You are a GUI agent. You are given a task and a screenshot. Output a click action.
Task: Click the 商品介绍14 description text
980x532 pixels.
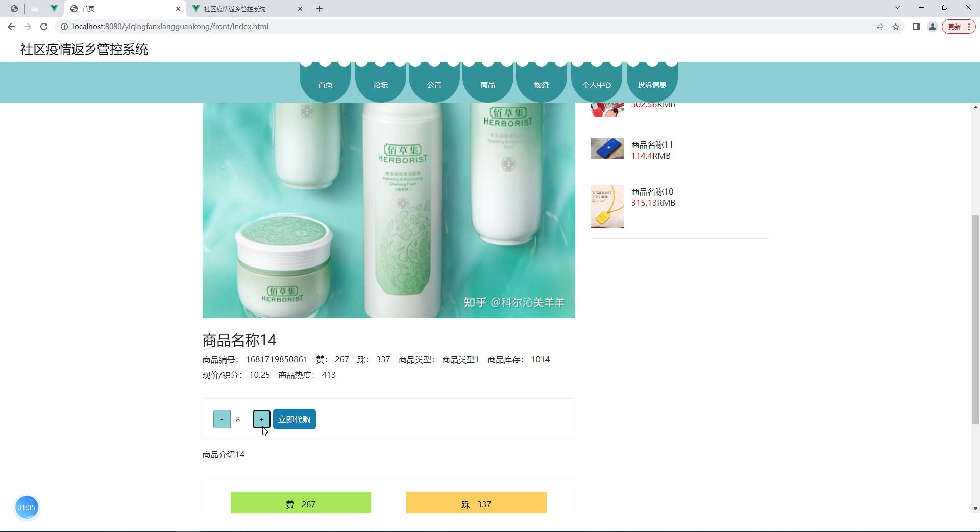click(224, 454)
